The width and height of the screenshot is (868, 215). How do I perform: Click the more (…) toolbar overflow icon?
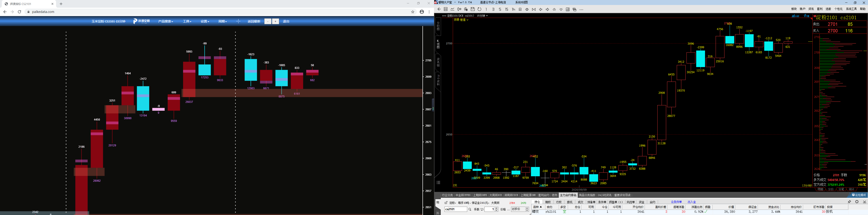pyautogui.click(x=581, y=10)
